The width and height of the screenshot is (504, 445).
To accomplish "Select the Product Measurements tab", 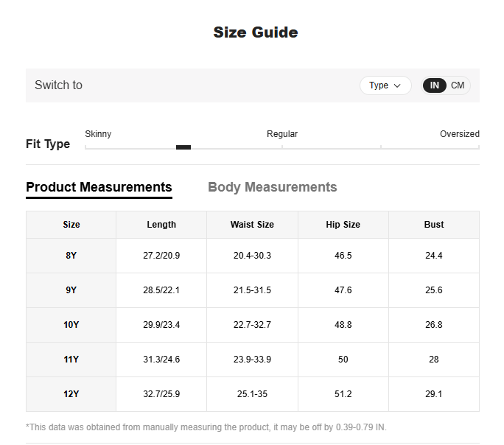I will click(99, 187).
